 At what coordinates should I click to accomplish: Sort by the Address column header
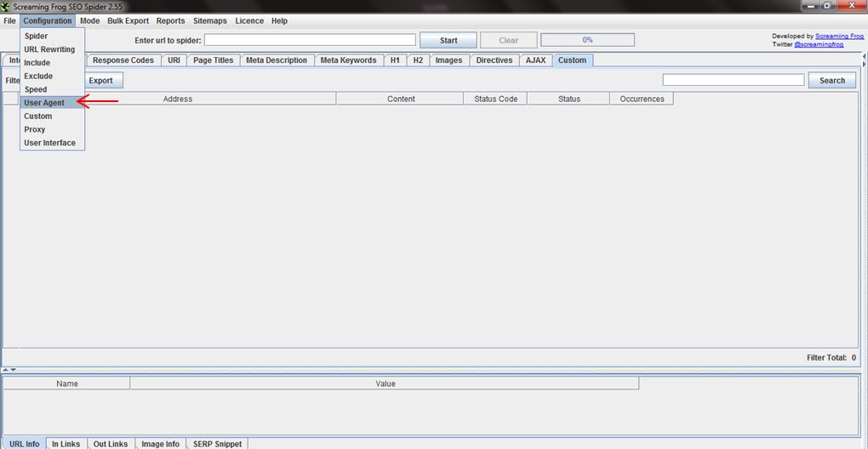(178, 99)
